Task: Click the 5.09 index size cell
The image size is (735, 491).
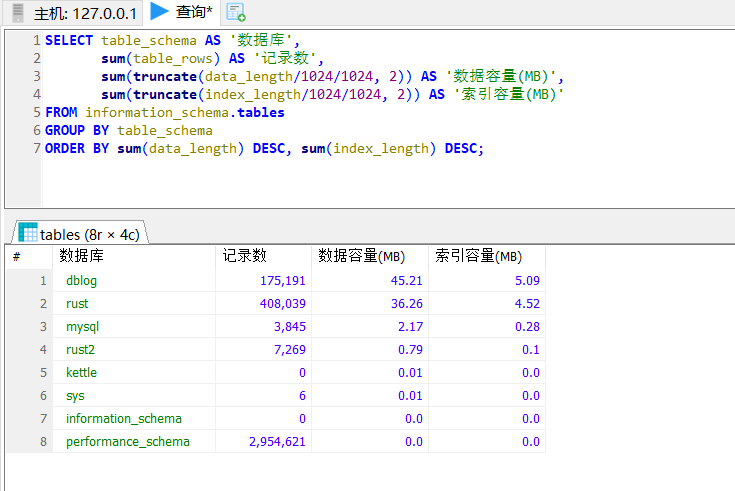Action: coord(487,280)
